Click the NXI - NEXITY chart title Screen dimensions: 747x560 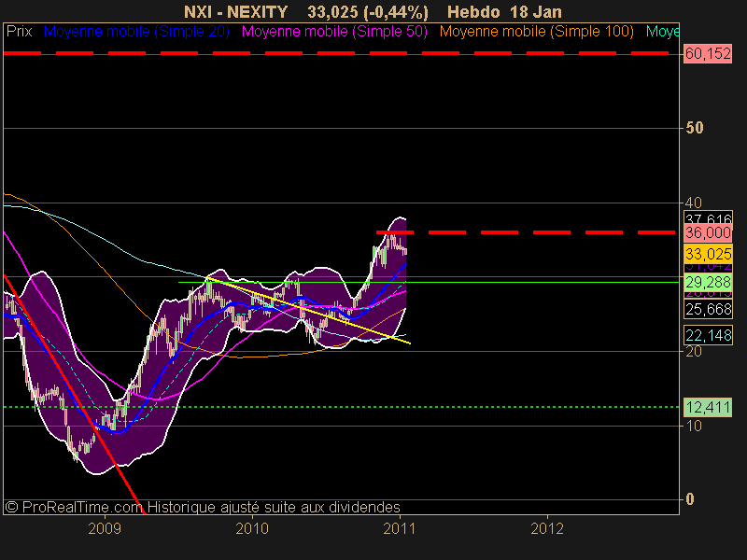[x=236, y=12]
